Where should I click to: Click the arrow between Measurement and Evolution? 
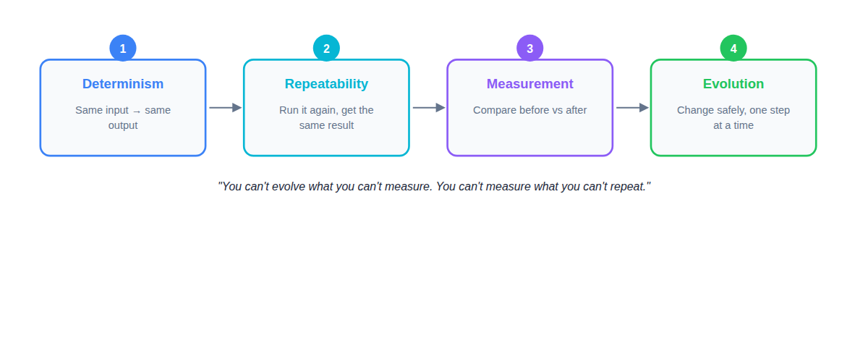point(631,108)
